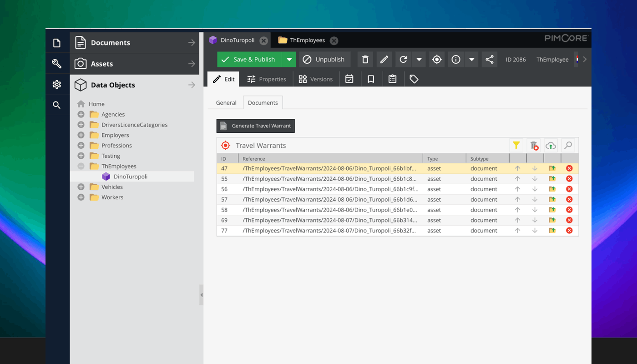Viewport: 637px width, 364px height.
Task: Expand the Agencies folder
Action: [81, 114]
